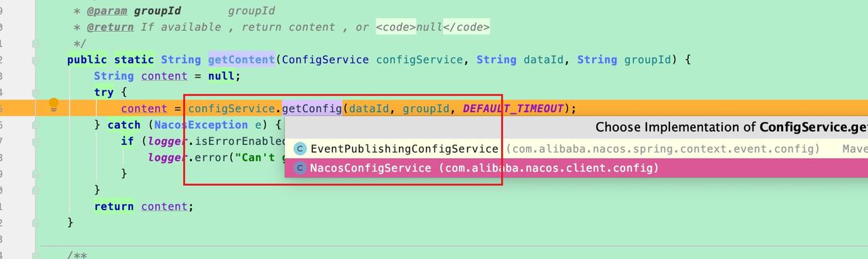Click the getContent method name
The width and height of the screenshot is (868, 259).
pyautogui.click(x=241, y=60)
